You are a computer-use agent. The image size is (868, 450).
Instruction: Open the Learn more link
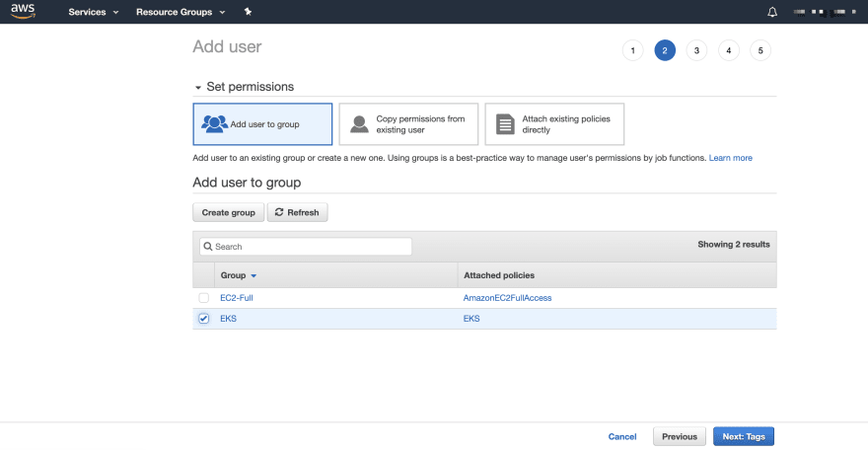(x=730, y=158)
